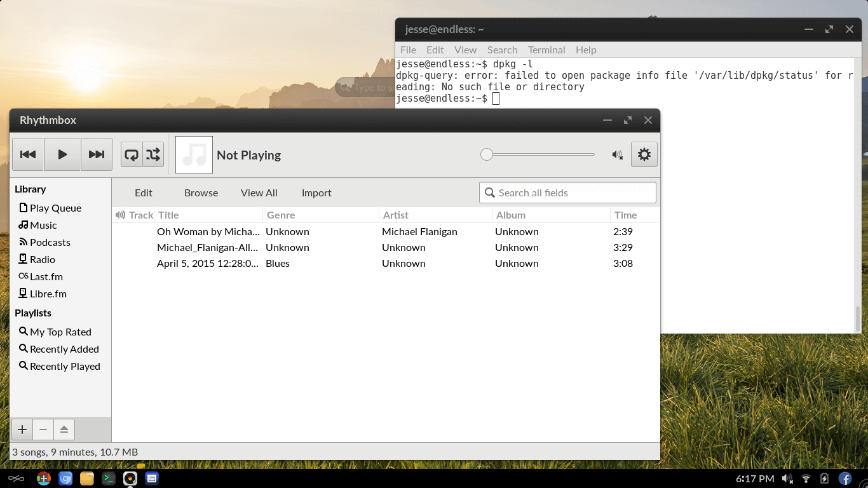Click View All button
Screen dimensions: 868x488
click(x=259, y=193)
